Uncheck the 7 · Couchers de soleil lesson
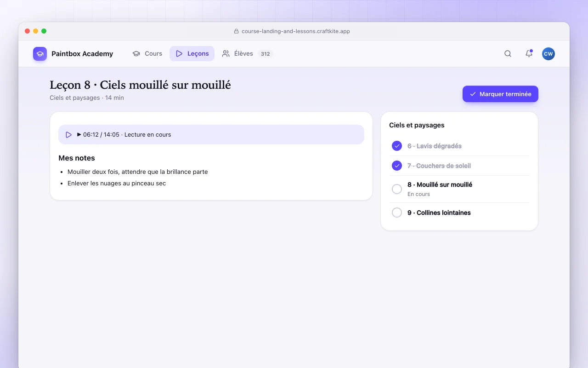The image size is (588, 368). tap(397, 166)
